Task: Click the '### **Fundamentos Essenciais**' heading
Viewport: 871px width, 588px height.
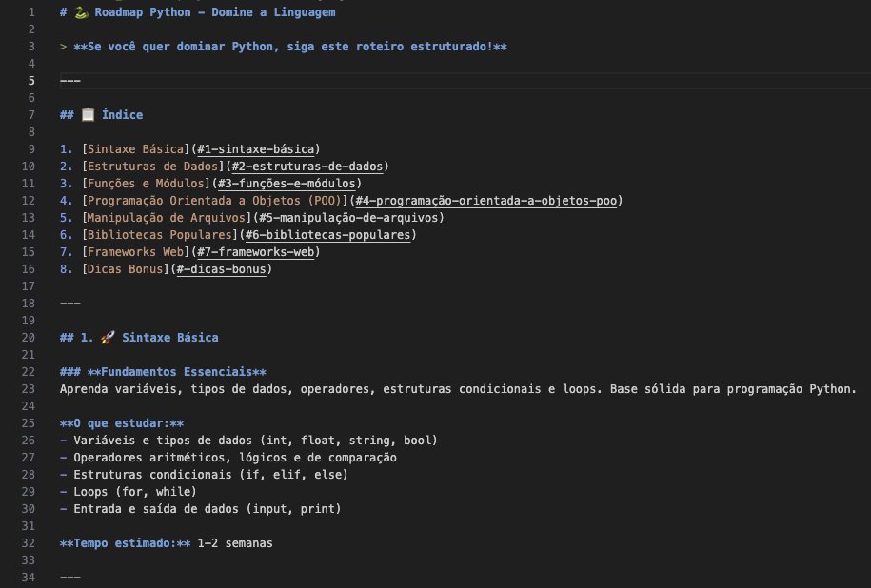Action: point(163,372)
